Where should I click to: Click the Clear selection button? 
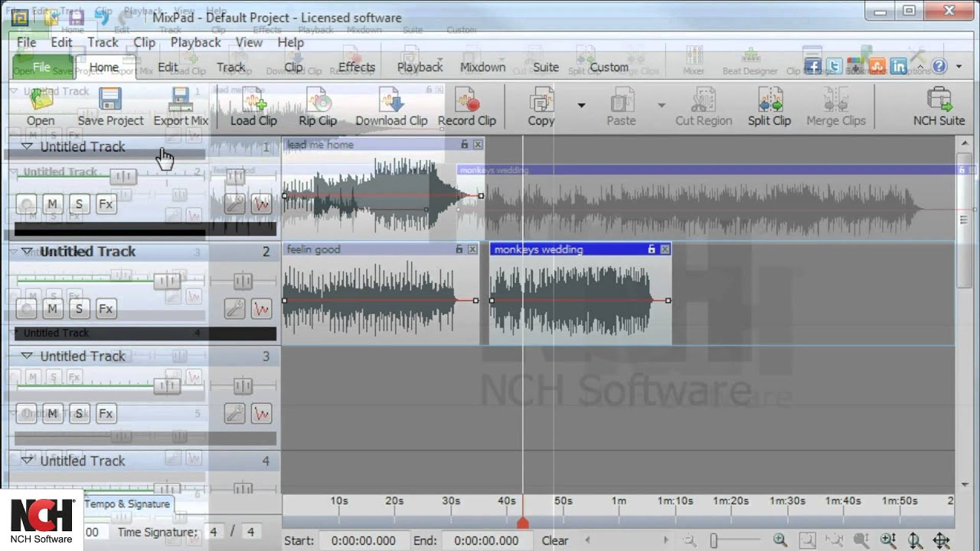[555, 540]
